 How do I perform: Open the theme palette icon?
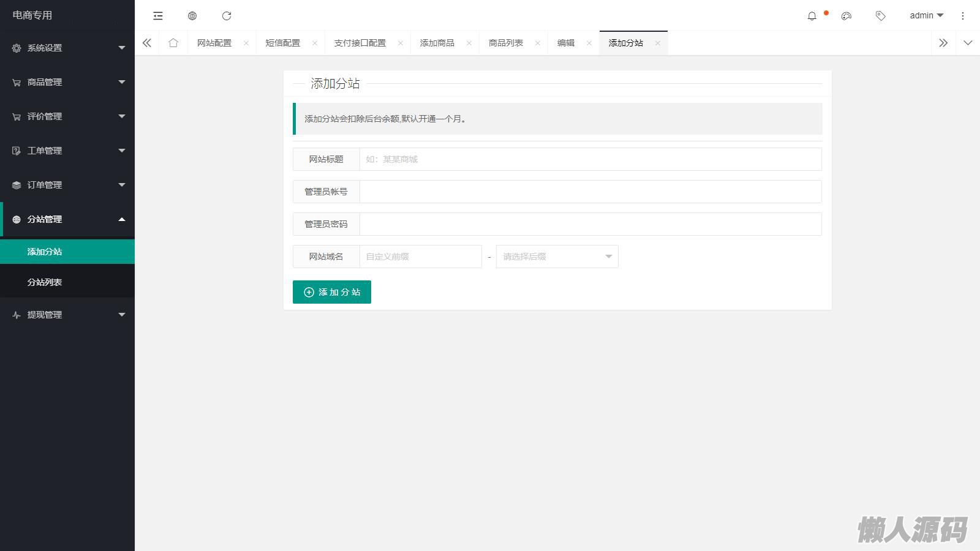(x=846, y=16)
